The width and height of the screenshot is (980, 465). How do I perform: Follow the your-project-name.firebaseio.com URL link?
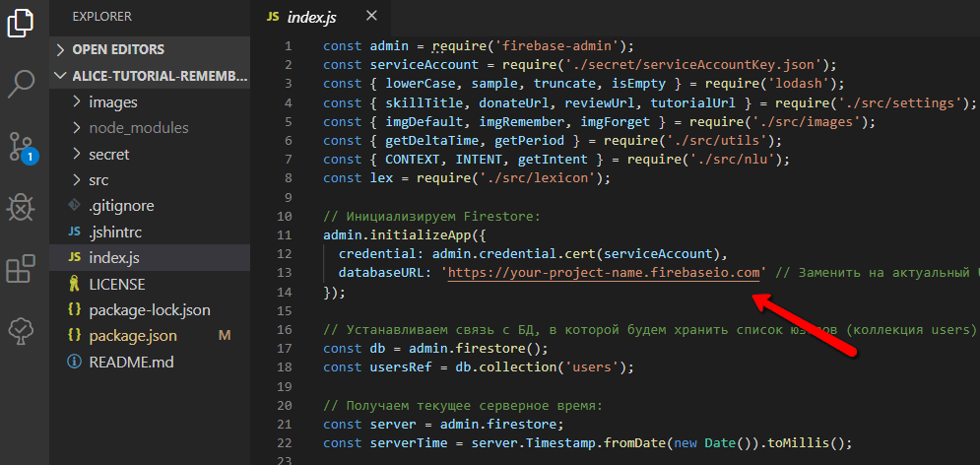tap(605, 273)
